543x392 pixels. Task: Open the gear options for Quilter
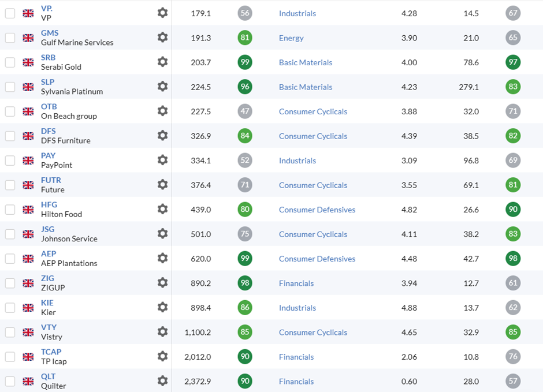162,381
